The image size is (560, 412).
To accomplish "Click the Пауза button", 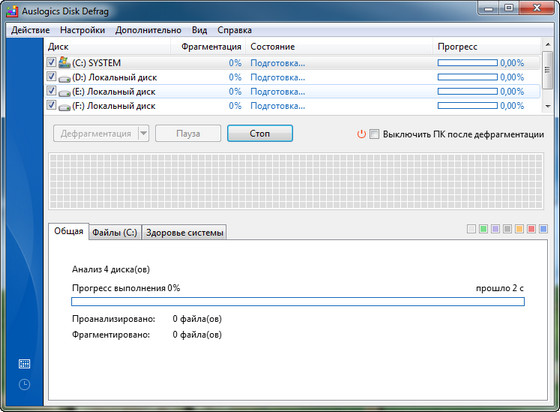I will coord(188,134).
